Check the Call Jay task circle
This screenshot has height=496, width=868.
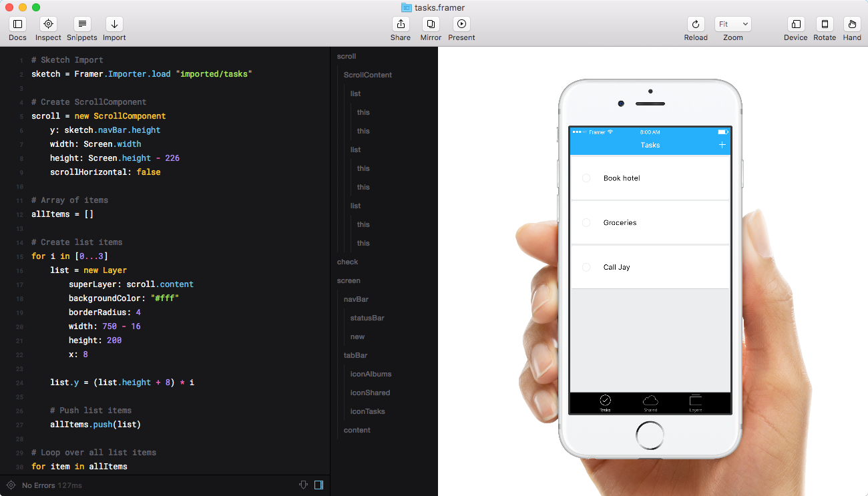(x=586, y=267)
